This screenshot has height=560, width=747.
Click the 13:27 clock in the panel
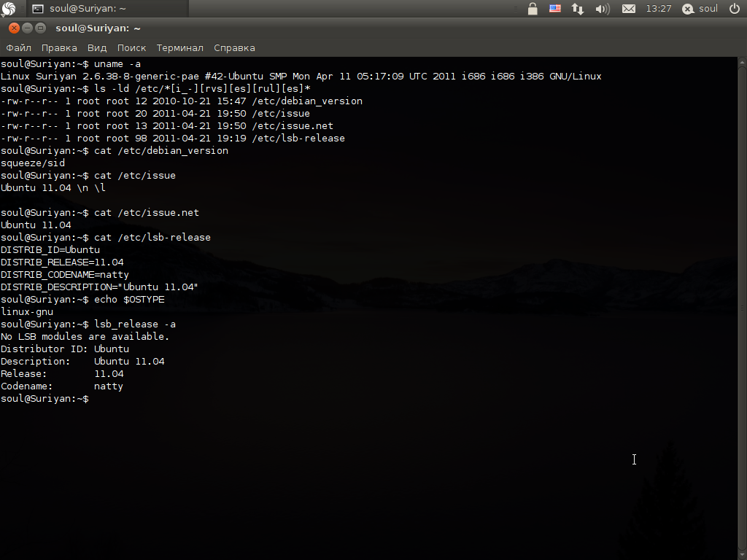[x=659, y=9]
